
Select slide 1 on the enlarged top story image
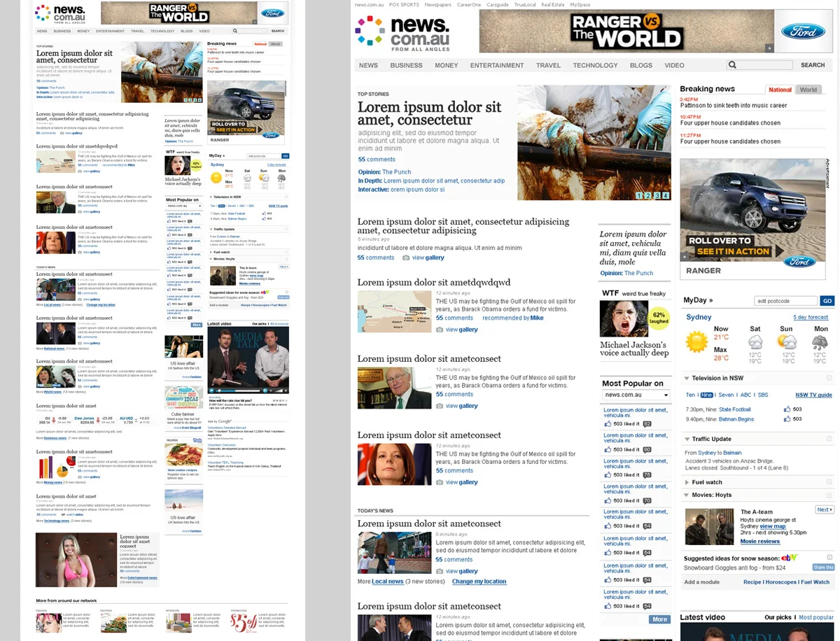[640, 196]
